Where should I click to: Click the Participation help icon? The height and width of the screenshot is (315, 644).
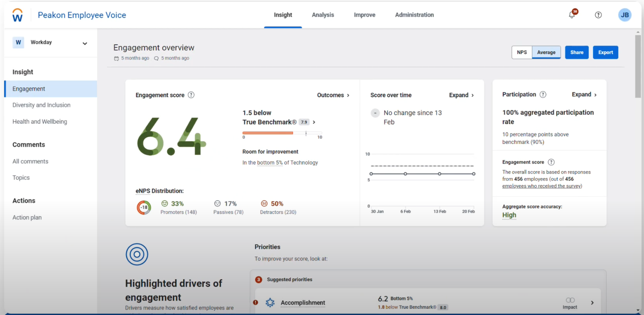pyautogui.click(x=543, y=94)
